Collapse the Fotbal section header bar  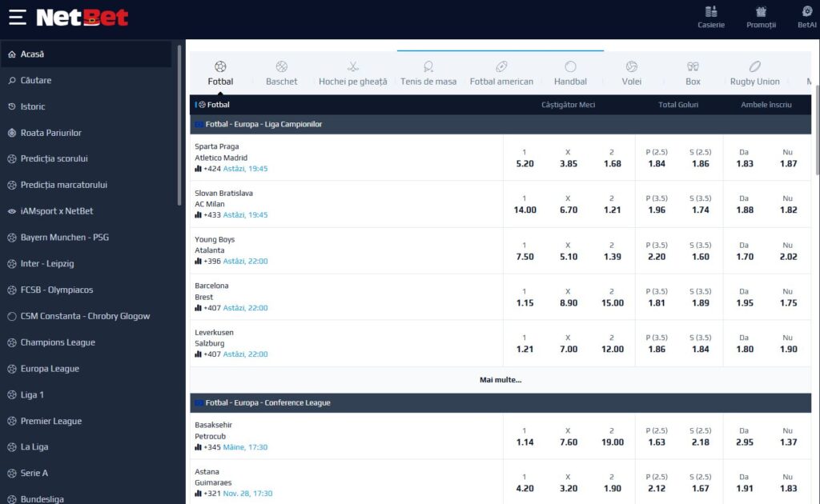500,105
